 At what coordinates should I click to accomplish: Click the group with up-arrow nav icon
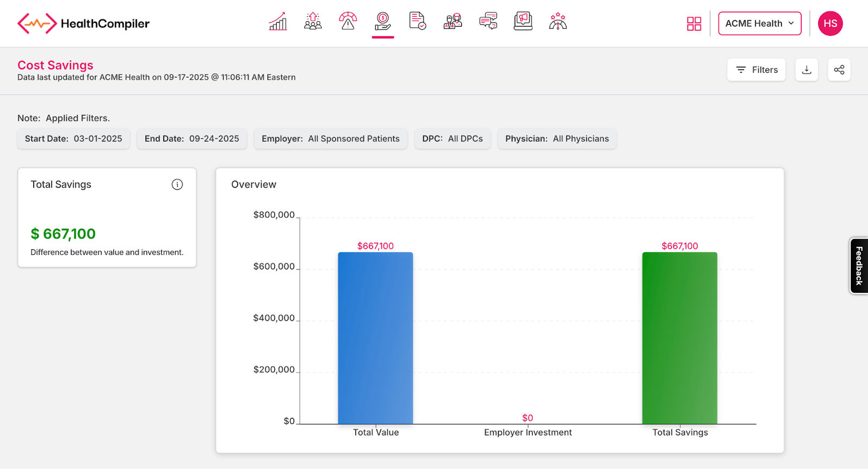click(313, 22)
